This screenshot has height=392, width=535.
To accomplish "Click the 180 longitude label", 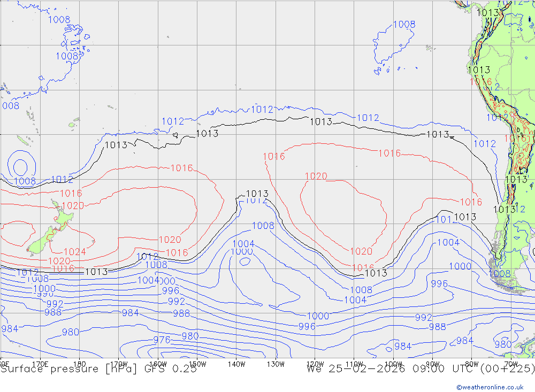I will (80, 364).
